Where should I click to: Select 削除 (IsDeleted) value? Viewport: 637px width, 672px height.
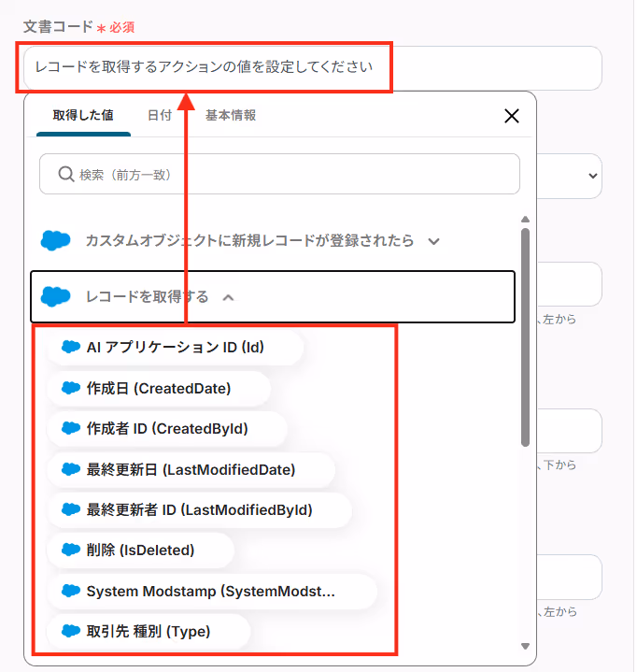pyautogui.click(x=140, y=550)
